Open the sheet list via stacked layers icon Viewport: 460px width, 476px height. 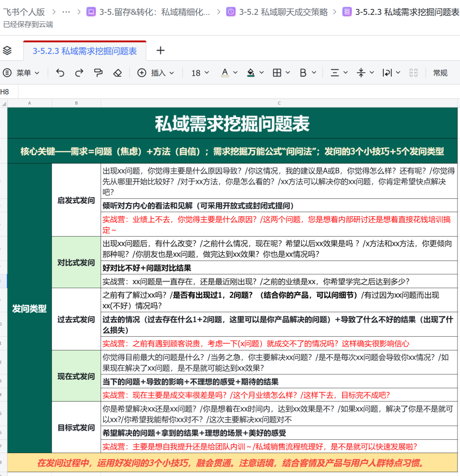(7, 50)
